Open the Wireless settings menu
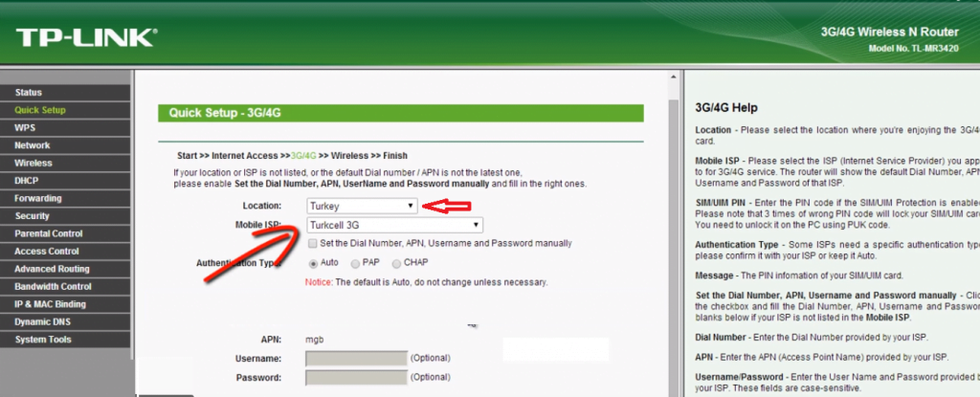 tap(65, 163)
